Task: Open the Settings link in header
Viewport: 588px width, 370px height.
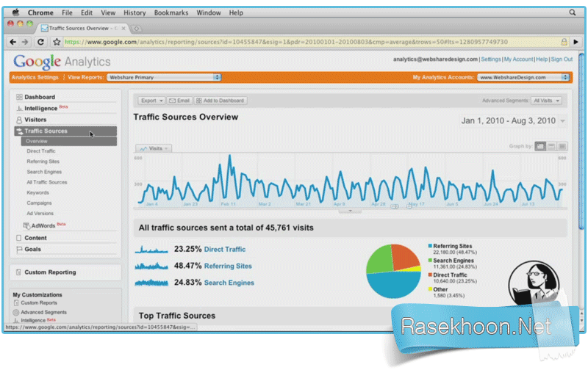Action: [490, 59]
